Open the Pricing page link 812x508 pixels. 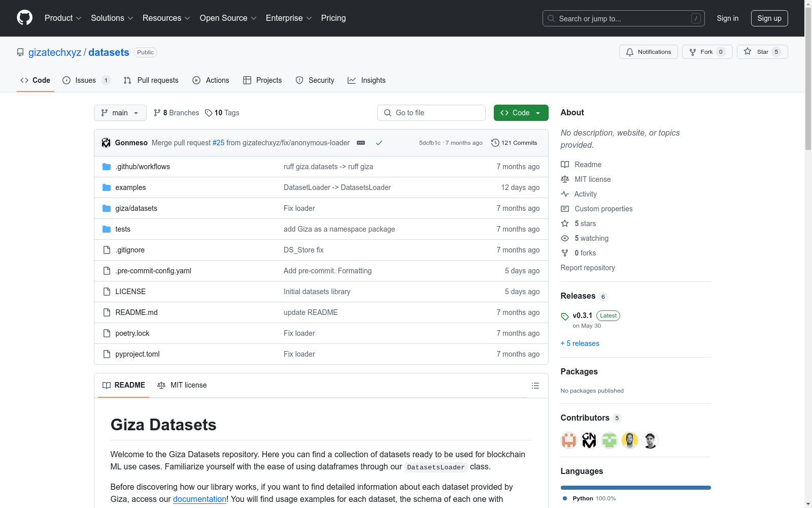point(333,18)
